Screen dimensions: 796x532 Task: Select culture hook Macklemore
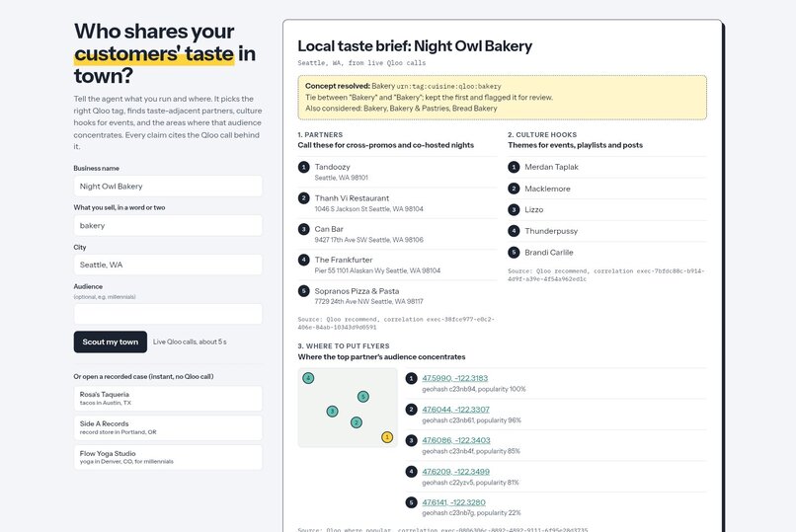(x=548, y=189)
